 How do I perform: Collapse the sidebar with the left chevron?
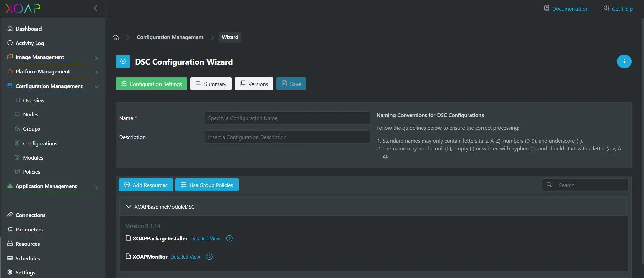coord(96,8)
